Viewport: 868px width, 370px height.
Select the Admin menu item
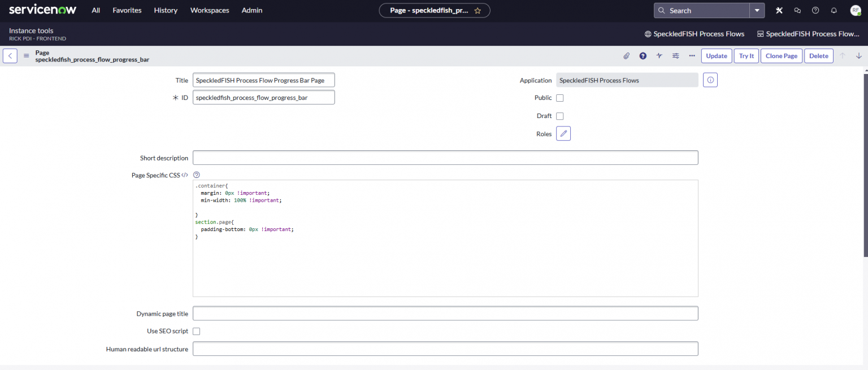[251, 10]
